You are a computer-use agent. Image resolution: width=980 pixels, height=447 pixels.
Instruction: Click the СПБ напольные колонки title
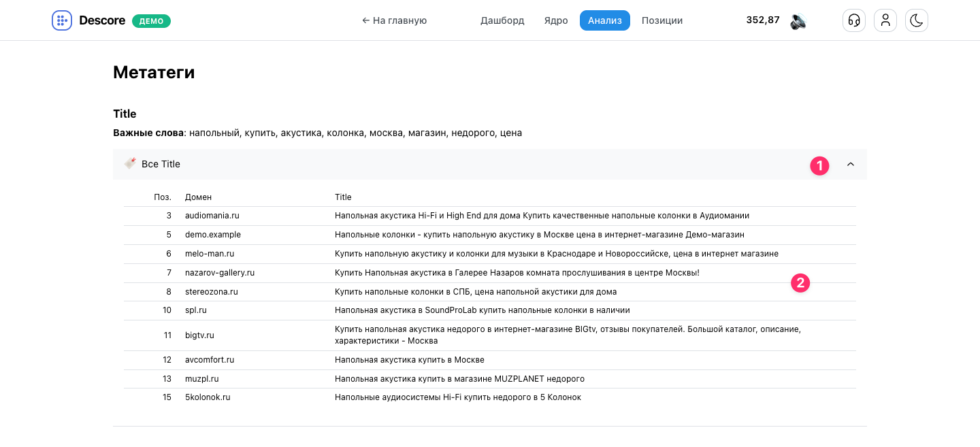point(476,292)
